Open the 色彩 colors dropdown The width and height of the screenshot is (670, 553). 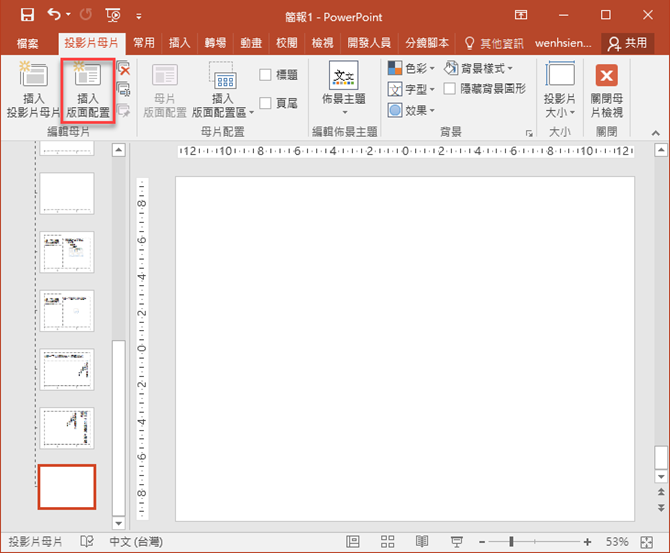[x=411, y=68]
